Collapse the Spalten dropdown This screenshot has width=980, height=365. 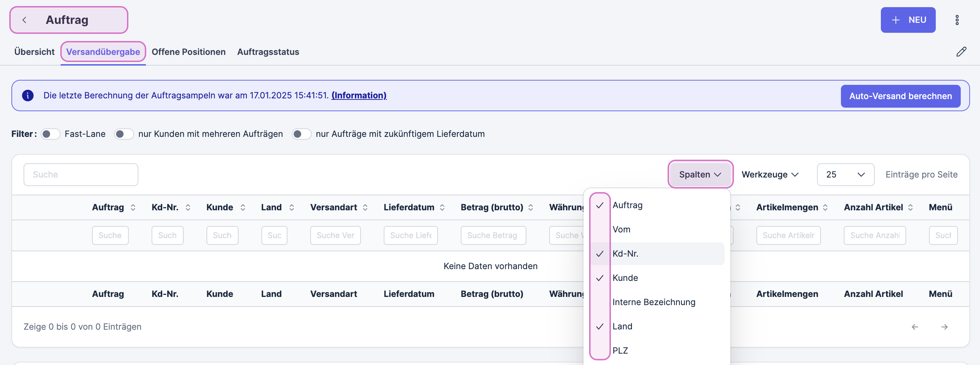pos(700,175)
